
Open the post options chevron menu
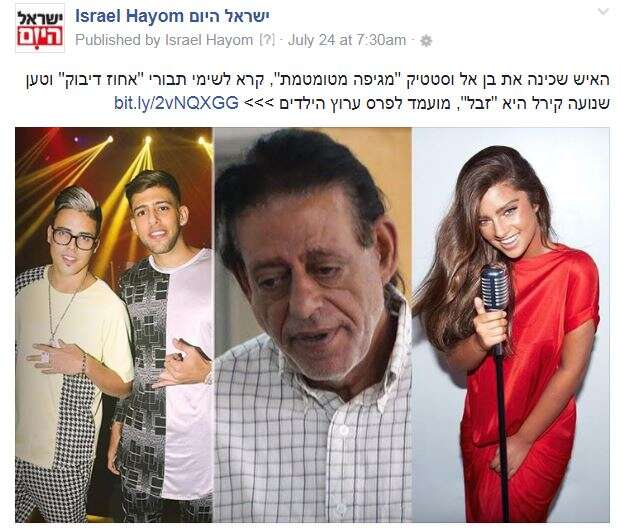coord(603,12)
